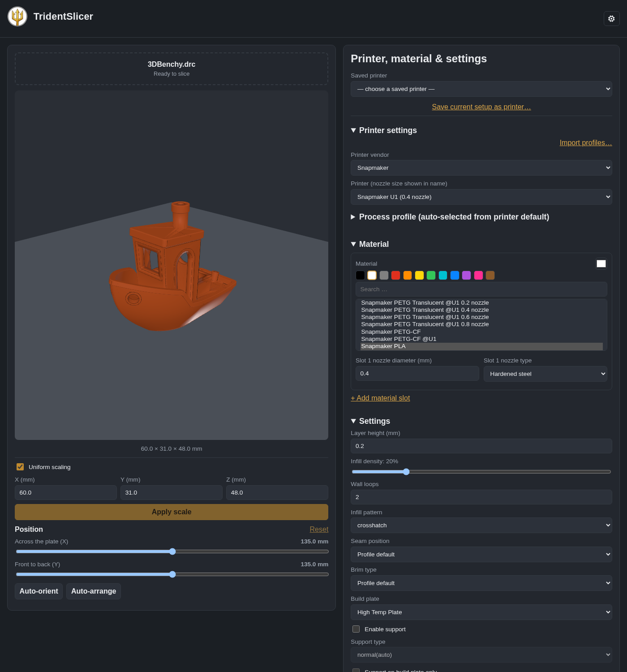Click the Across the plate (X) slider
The image size is (627, 672).
point(172,551)
